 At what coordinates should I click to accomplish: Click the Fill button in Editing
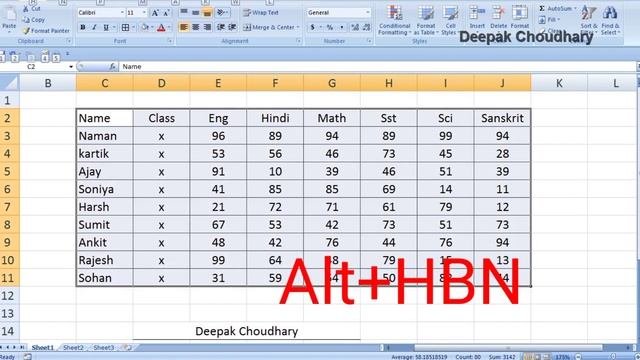pos(549,20)
